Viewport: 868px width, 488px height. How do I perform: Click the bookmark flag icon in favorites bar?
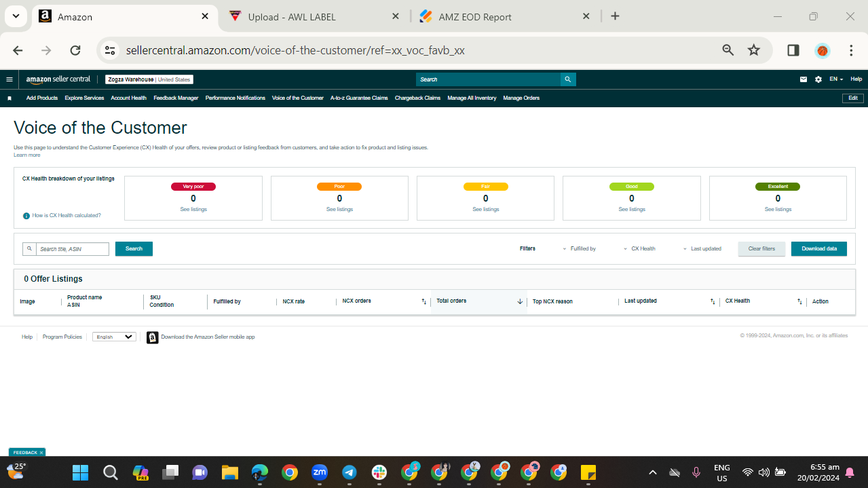coord(10,98)
